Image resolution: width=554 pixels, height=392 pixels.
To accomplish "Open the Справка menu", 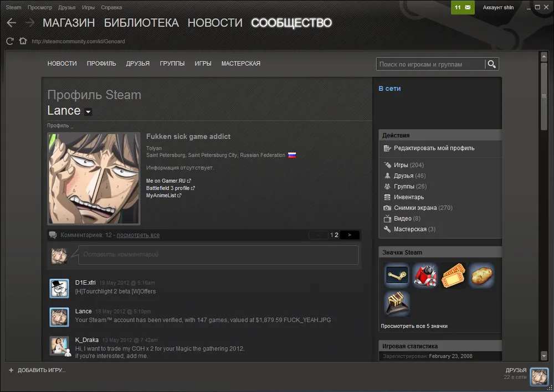I will coord(111,7).
